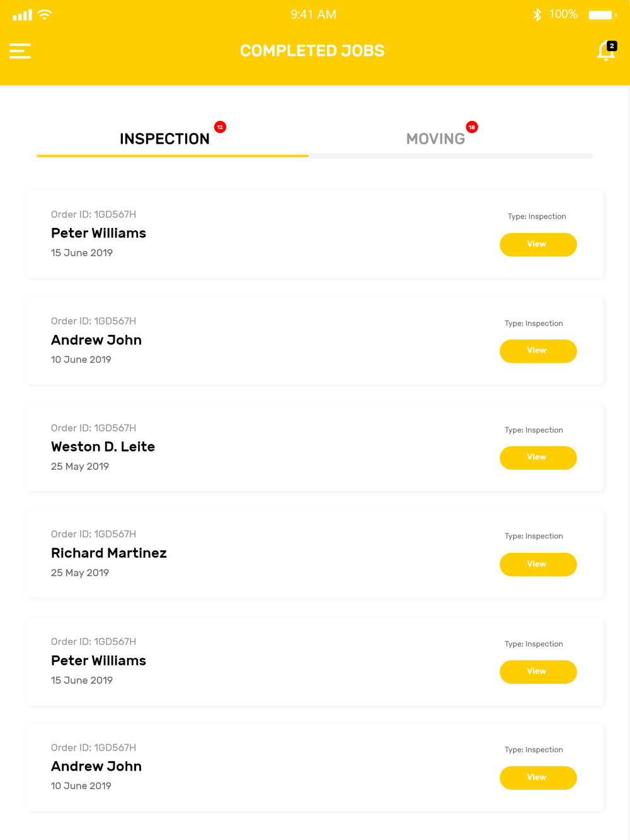
Task: Tap the Wi-Fi status icon
Action: coord(45,14)
